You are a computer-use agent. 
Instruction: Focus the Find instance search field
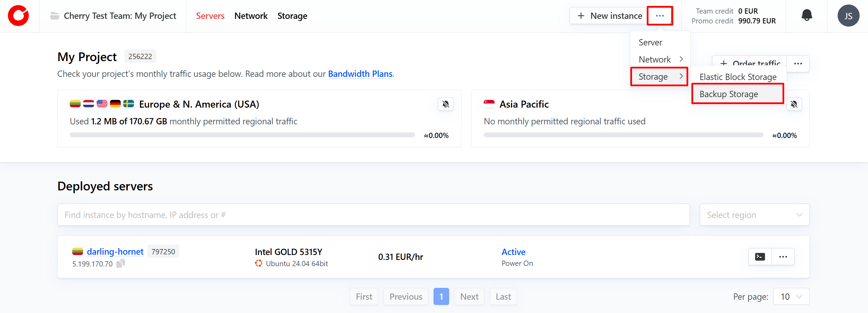(x=373, y=215)
